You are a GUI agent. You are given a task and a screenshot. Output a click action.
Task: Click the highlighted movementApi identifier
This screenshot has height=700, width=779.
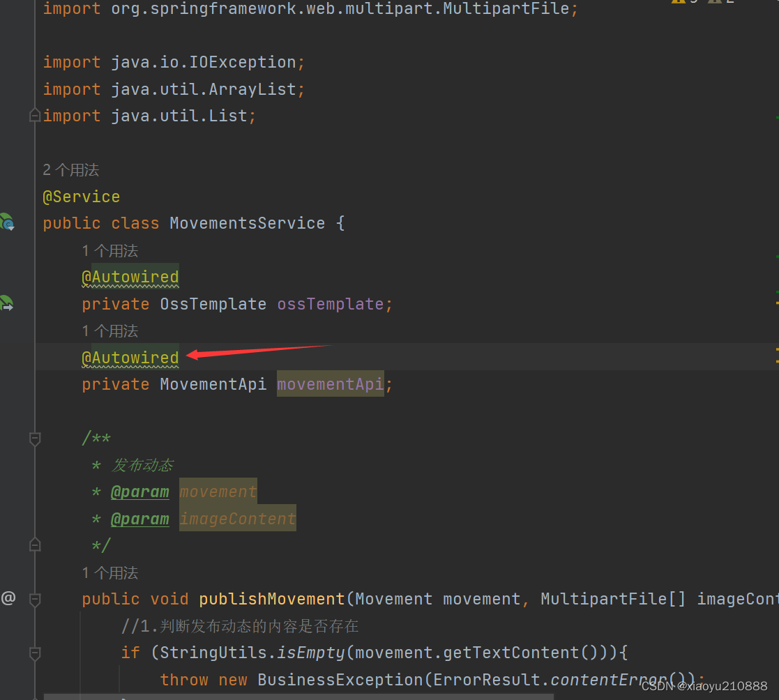coord(329,384)
